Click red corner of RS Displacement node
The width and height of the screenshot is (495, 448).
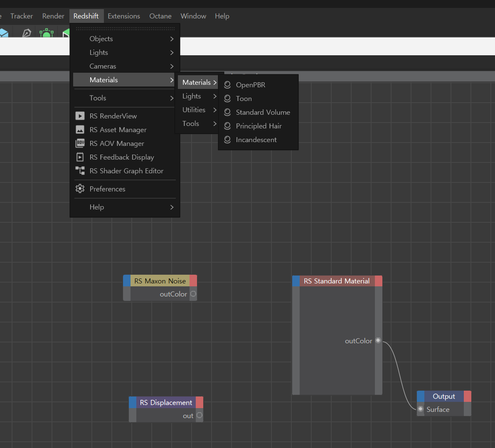point(199,402)
